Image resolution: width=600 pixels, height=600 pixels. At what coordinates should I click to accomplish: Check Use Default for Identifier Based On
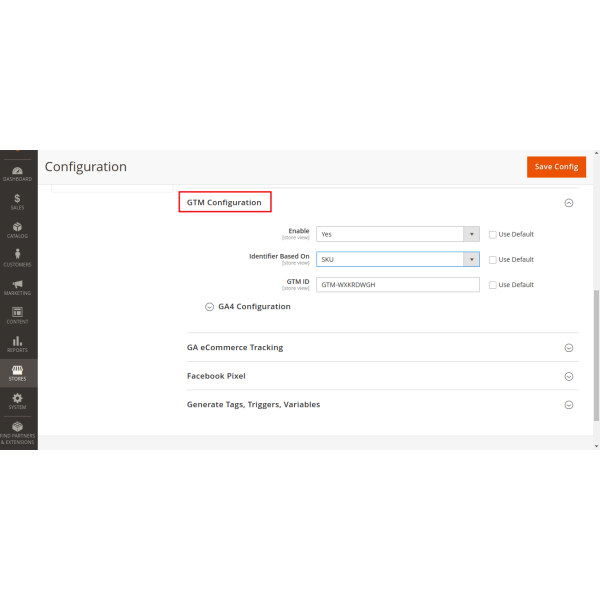point(493,259)
